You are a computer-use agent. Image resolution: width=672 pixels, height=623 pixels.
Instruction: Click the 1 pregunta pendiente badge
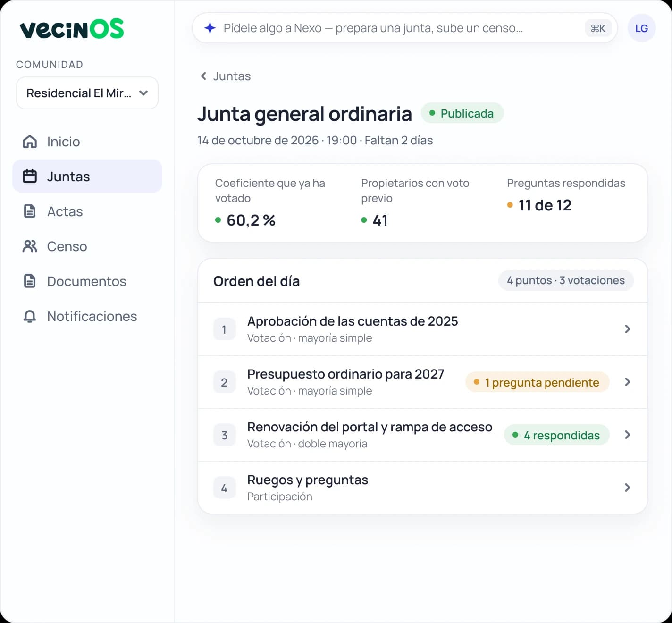pos(537,382)
